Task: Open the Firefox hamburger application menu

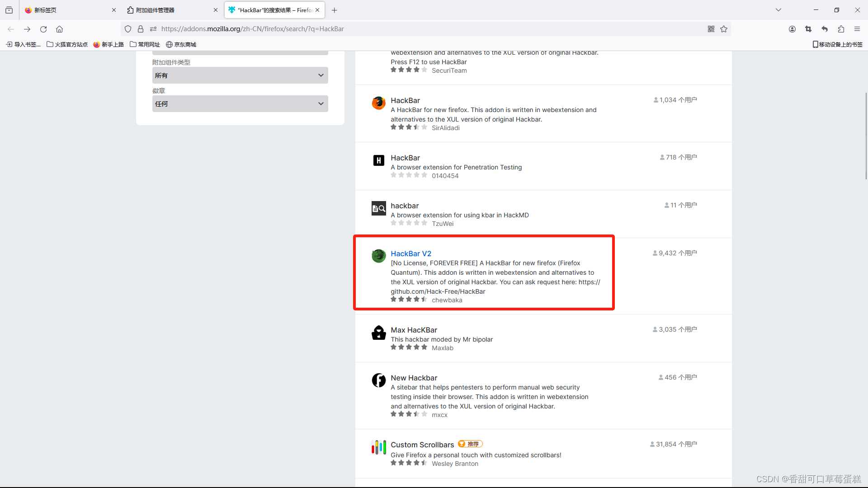Action: [857, 29]
